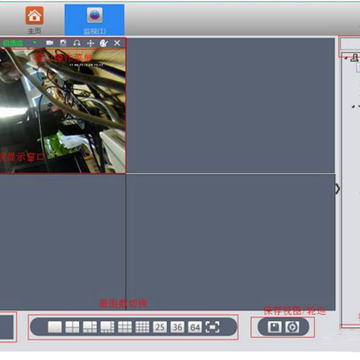Screen dimensions: 360x360
Task: Start the view tour (轮巡) icon
Action: (x=292, y=327)
